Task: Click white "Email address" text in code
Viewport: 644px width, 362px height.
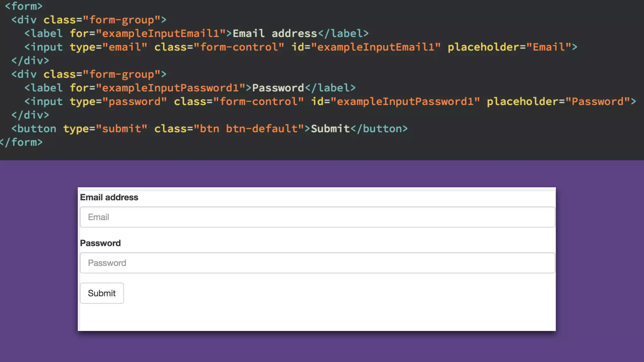Action: [x=275, y=34]
